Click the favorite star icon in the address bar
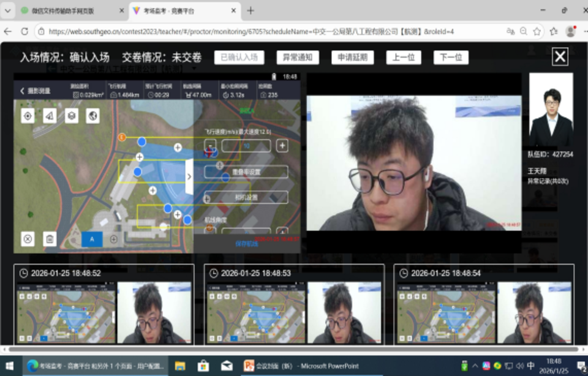 click(537, 31)
